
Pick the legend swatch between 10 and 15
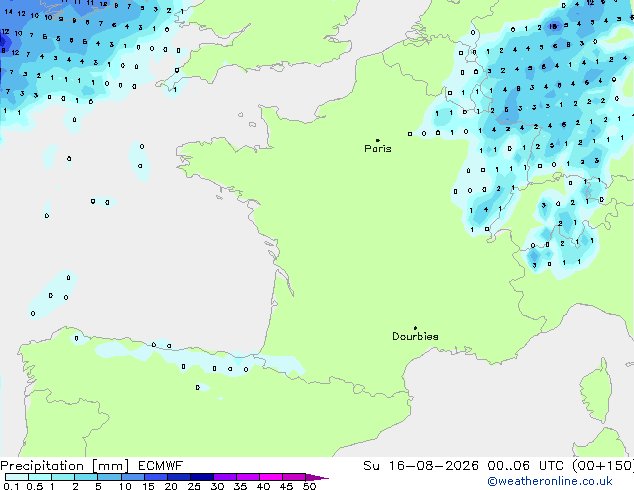132,477
